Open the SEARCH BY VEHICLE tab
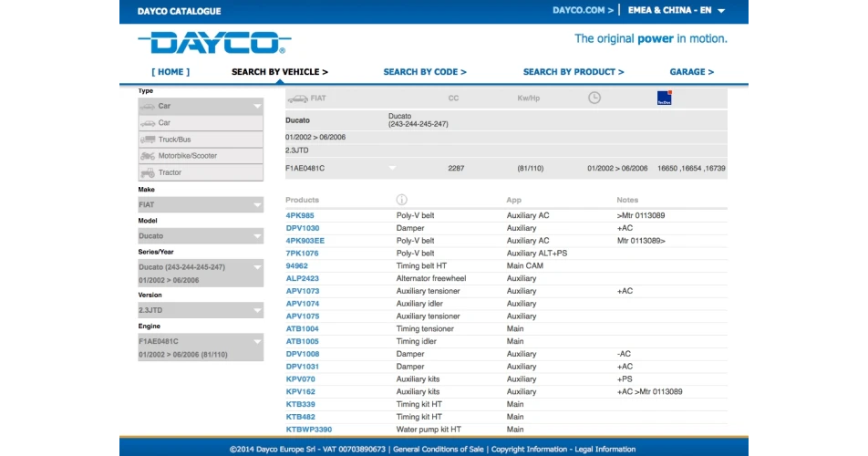 [x=280, y=72]
